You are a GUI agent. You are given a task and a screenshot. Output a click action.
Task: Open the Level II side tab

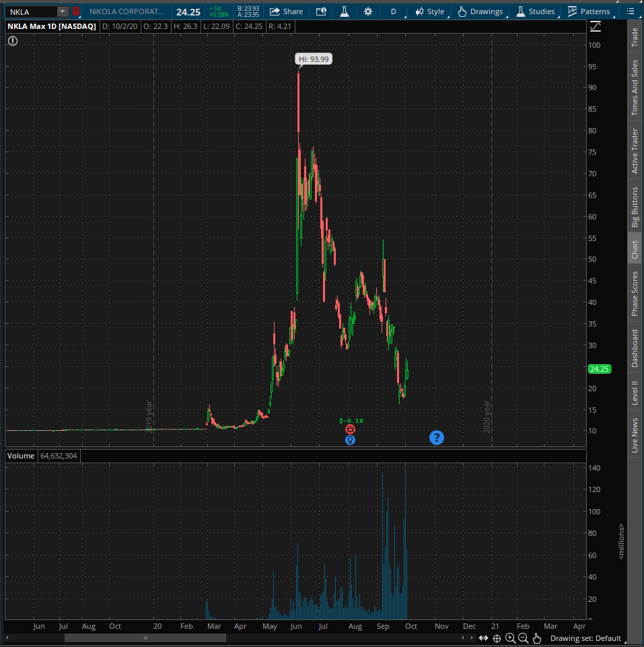coord(635,393)
